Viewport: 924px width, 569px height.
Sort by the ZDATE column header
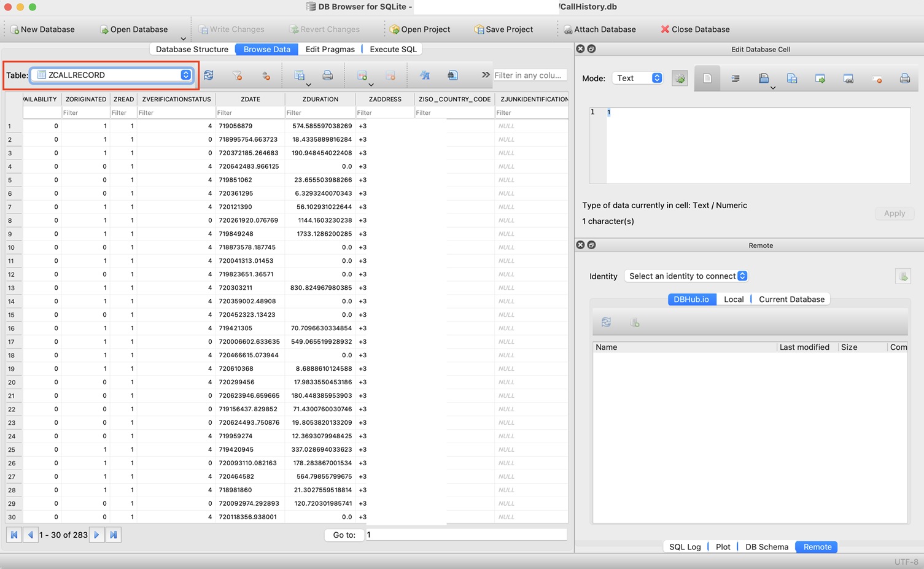[250, 99]
